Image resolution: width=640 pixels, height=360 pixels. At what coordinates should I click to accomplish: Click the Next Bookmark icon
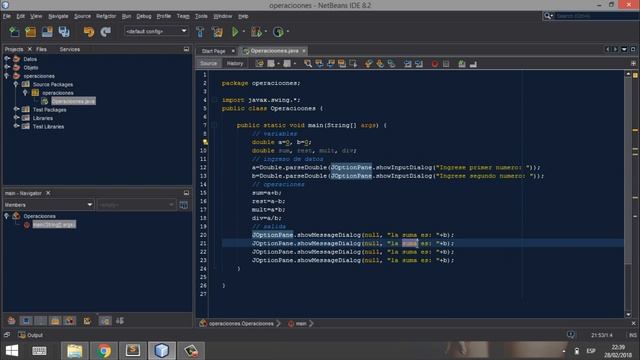pos(380,64)
